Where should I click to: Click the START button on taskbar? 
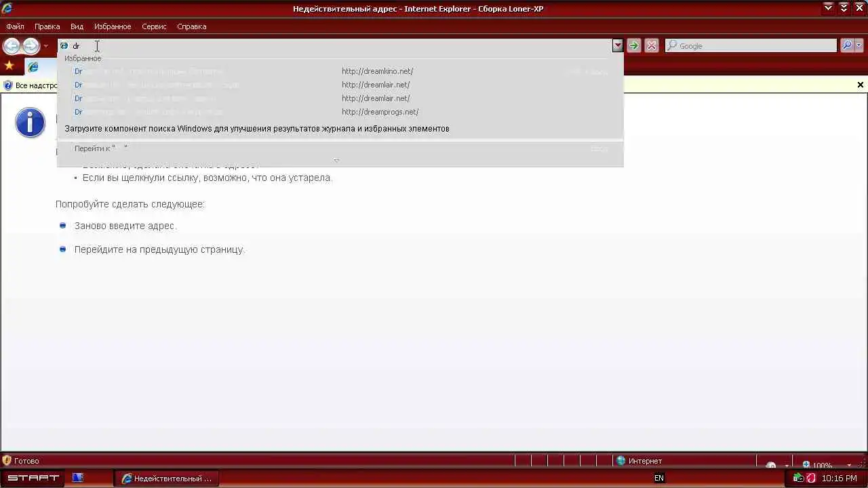pos(33,478)
